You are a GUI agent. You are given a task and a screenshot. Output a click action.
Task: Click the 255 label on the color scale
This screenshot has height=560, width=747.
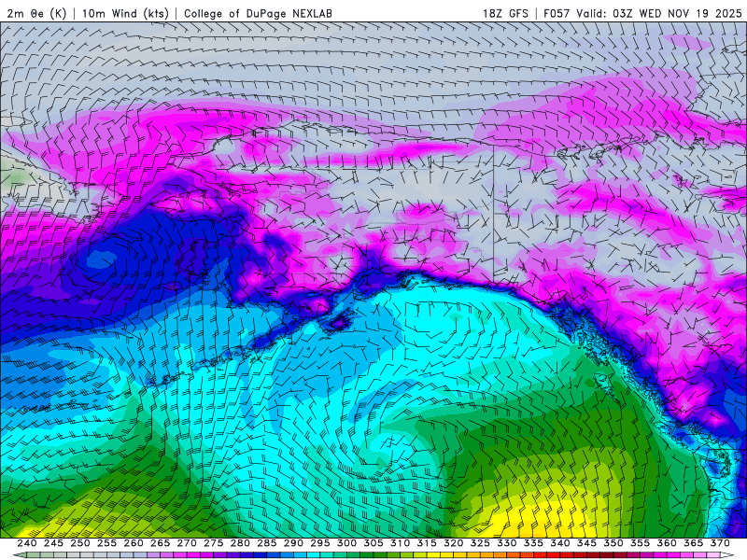(x=106, y=543)
